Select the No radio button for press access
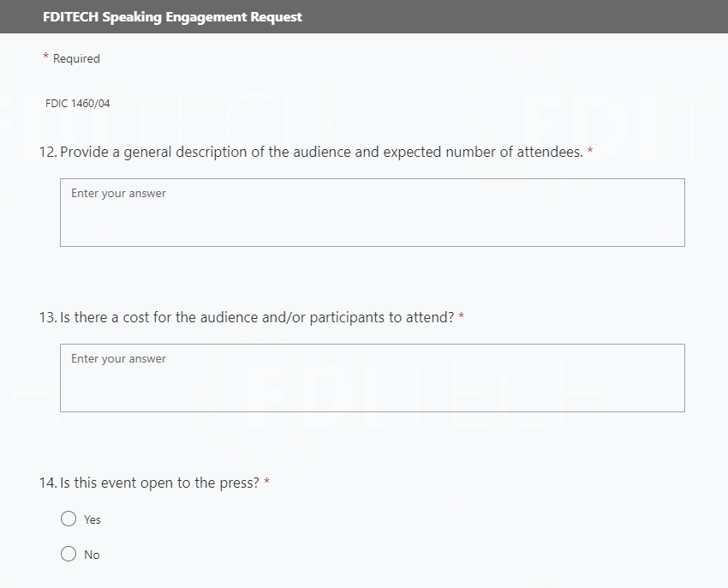 (69, 554)
